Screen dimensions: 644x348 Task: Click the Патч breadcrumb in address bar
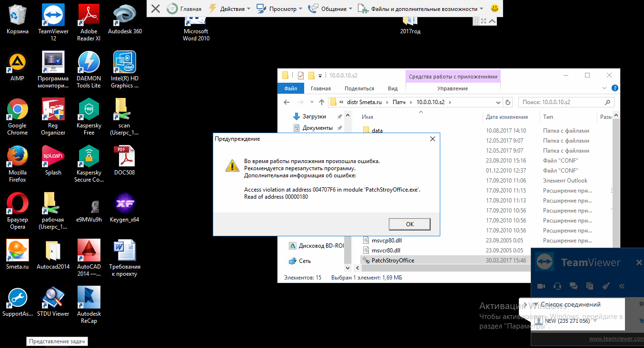tap(399, 102)
